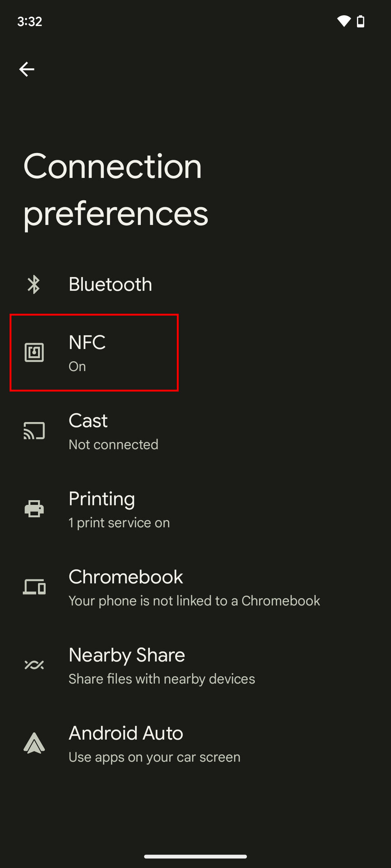The image size is (391, 868).
Task: Tap "Use apps on your car screen"
Action: pyautogui.click(x=154, y=757)
